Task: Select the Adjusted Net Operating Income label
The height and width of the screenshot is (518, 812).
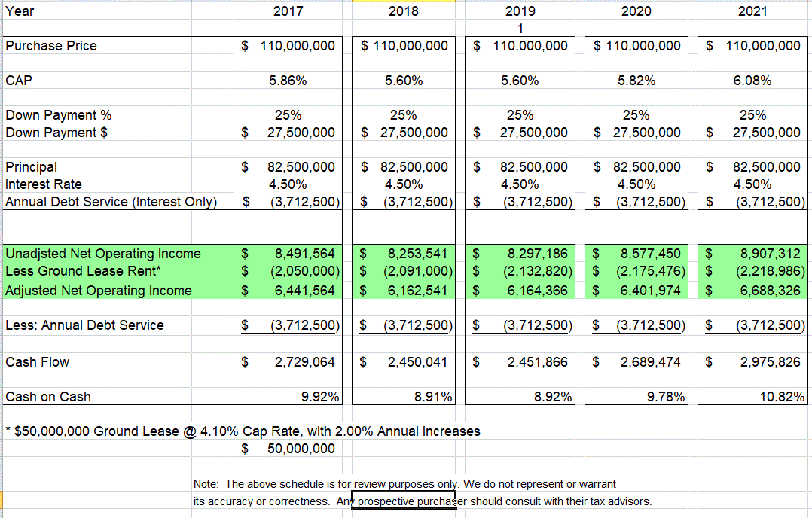Action: [x=99, y=291]
